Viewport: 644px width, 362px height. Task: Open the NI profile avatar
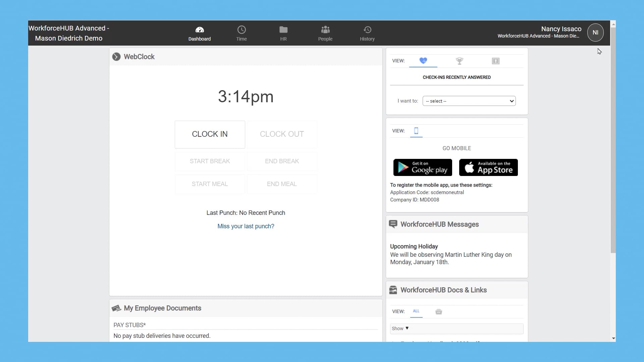tap(595, 32)
